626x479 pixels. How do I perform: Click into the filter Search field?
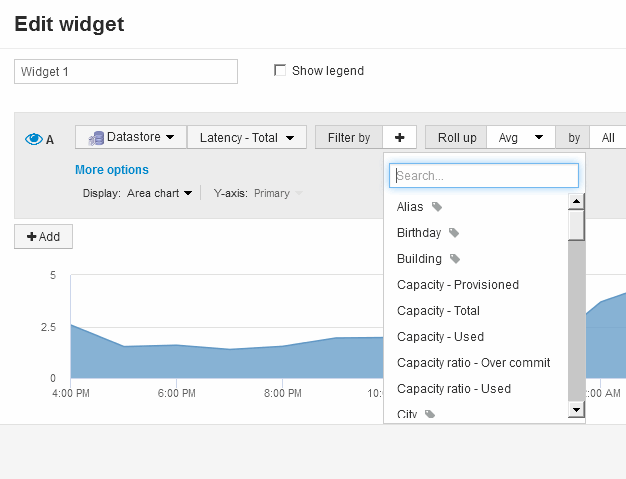tap(484, 176)
